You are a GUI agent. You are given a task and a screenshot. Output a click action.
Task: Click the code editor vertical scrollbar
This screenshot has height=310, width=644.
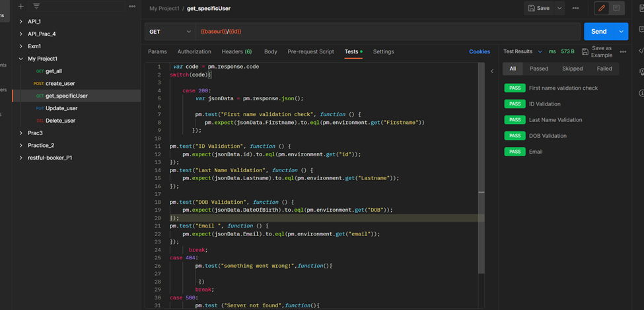(x=482, y=168)
